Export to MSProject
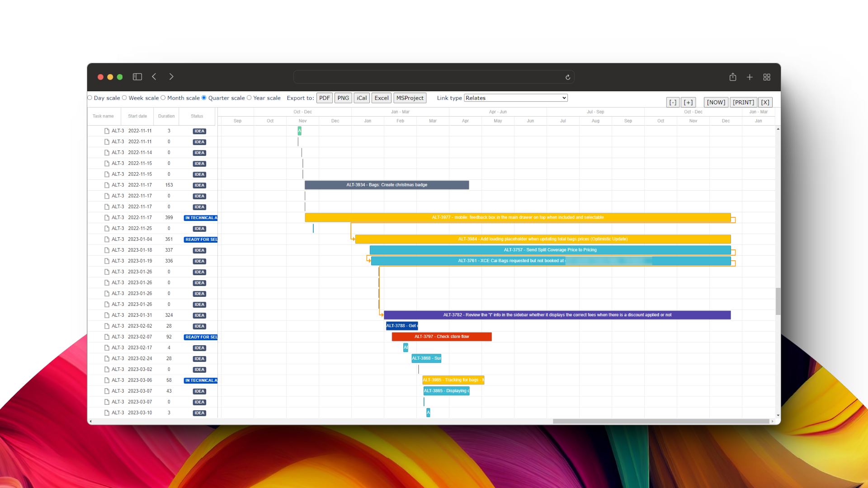The height and width of the screenshot is (488, 868). coord(410,98)
